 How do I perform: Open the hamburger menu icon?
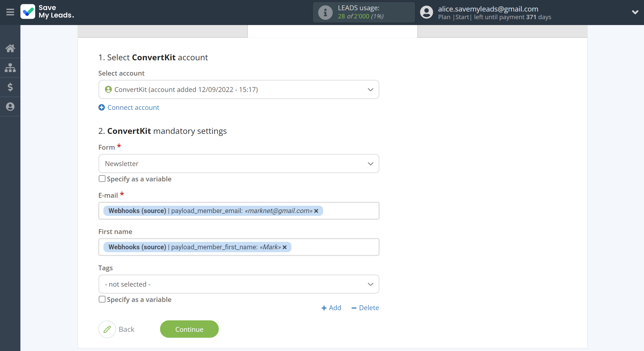pyautogui.click(x=10, y=12)
